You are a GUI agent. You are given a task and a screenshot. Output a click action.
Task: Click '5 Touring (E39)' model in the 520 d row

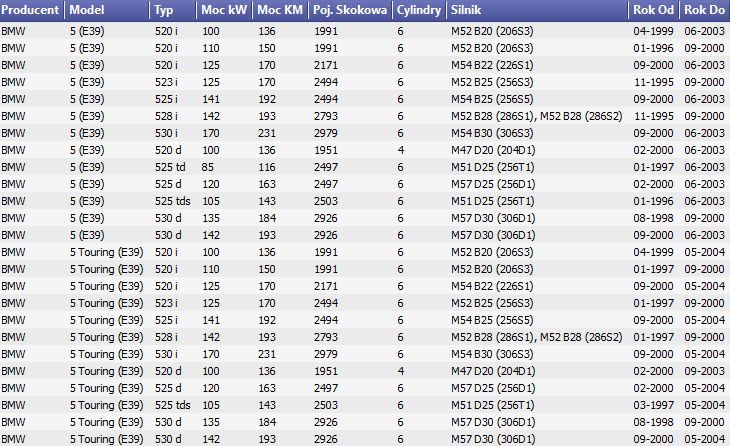[x=107, y=371]
